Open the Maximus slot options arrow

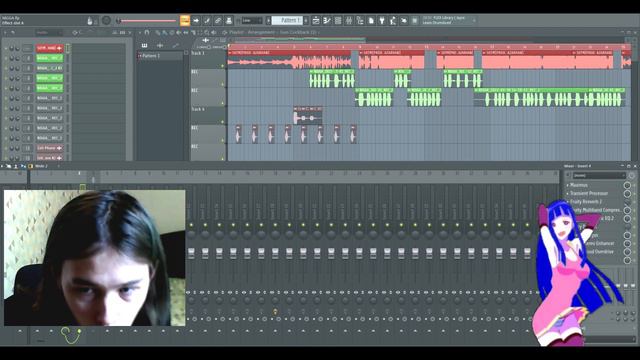(568, 185)
